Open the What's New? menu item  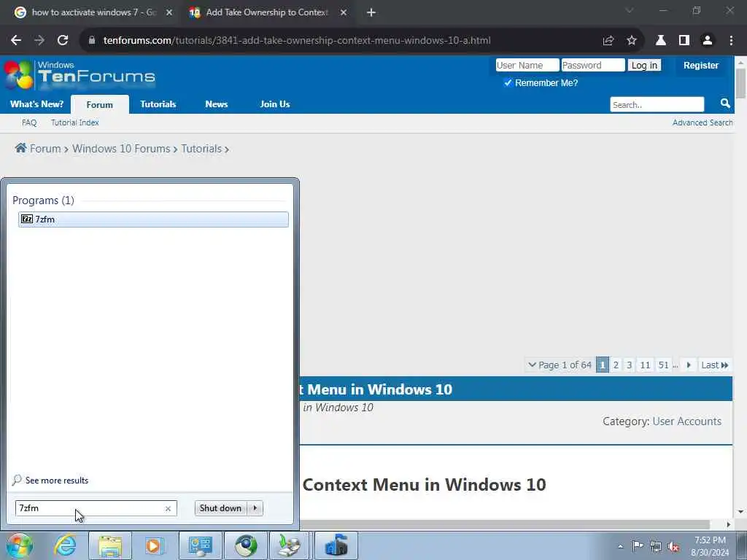click(36, 104)
